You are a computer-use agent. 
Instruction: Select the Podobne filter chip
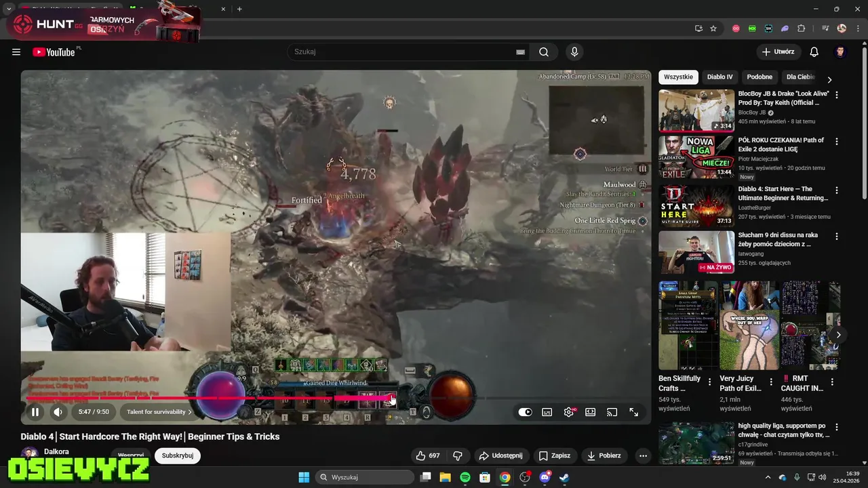(x=759, y=77)
